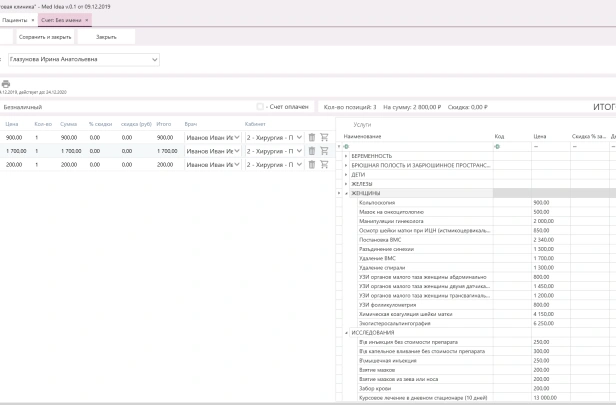Expand the БЕРЕМЕННОСТЬ service category

(346, 156)
